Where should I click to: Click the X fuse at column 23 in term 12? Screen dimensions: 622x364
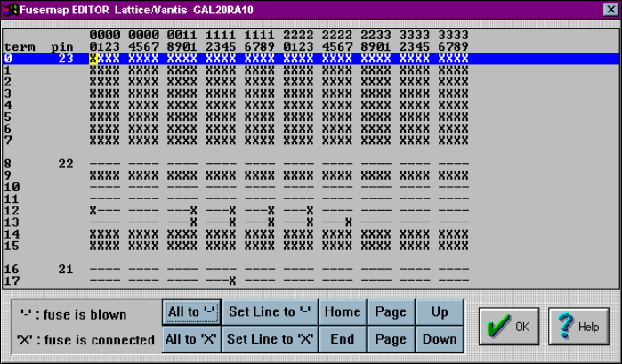click(311, 211)
